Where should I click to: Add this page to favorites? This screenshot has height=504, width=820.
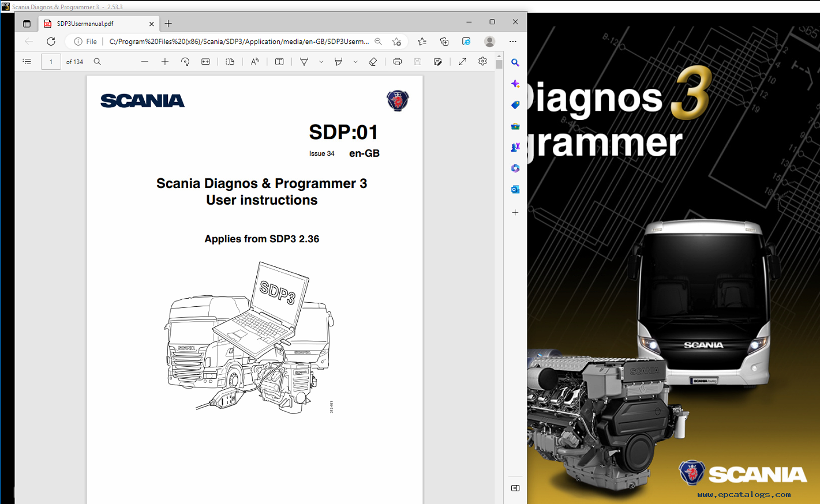click(x=396, y=42)
